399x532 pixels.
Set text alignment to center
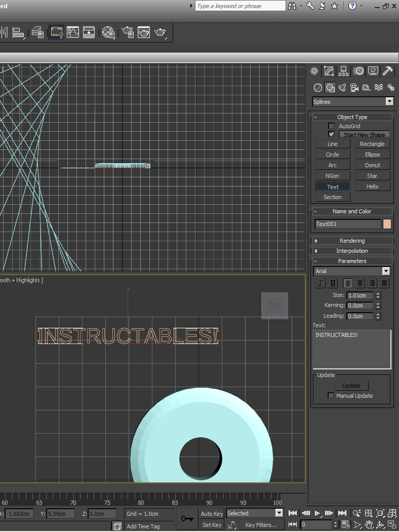tap(360, 283)
